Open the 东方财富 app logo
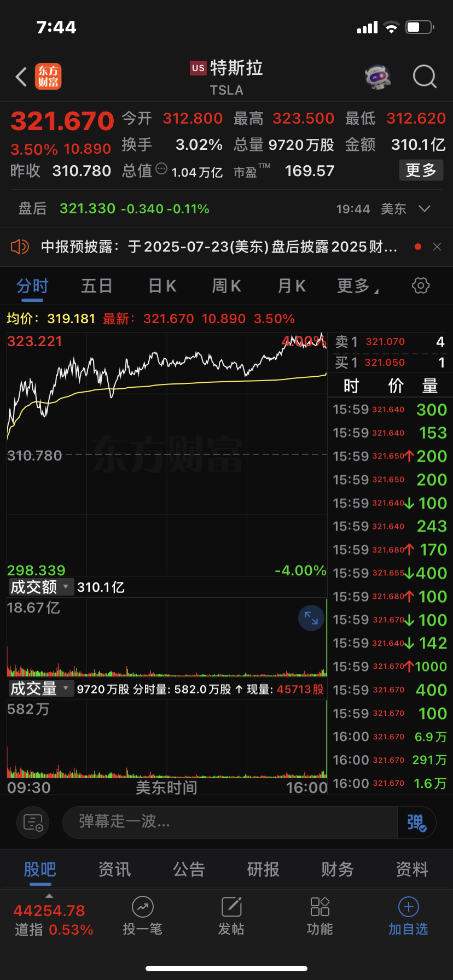 click(x=48, y=77)
